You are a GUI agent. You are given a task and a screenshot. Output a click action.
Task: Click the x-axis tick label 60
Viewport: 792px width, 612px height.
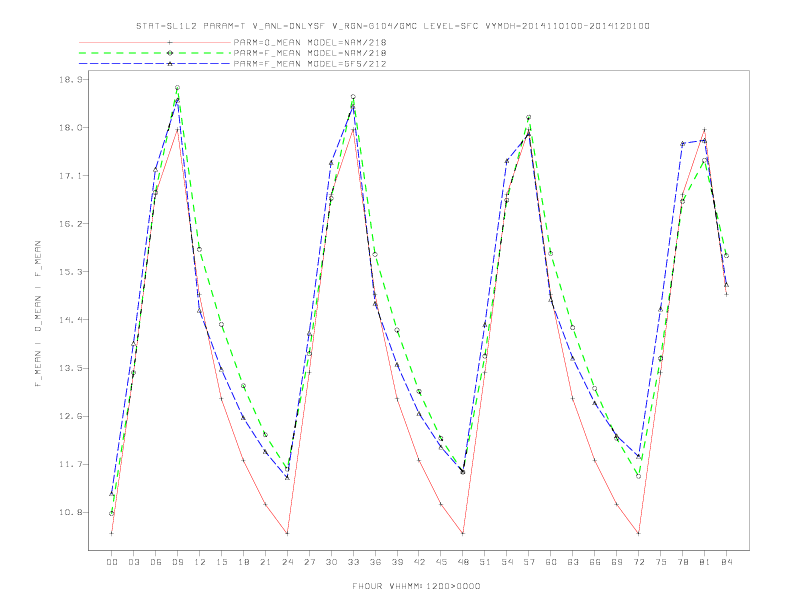point(551,562)
